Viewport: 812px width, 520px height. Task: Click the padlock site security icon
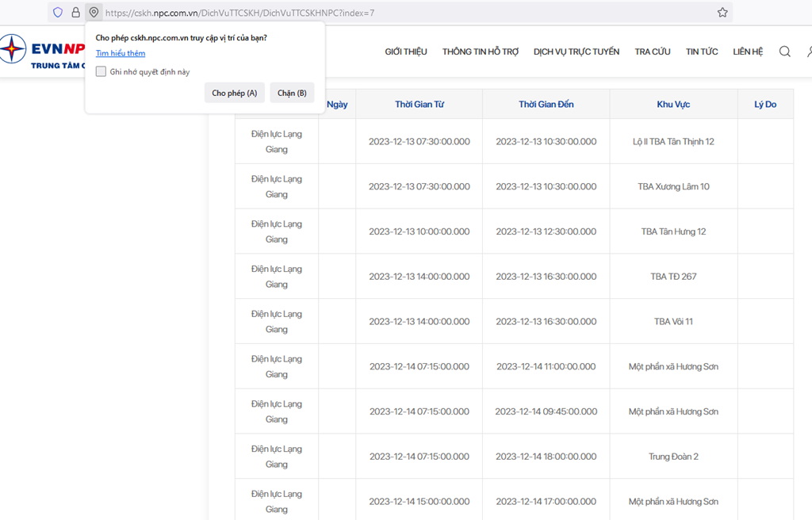point(75,13)
